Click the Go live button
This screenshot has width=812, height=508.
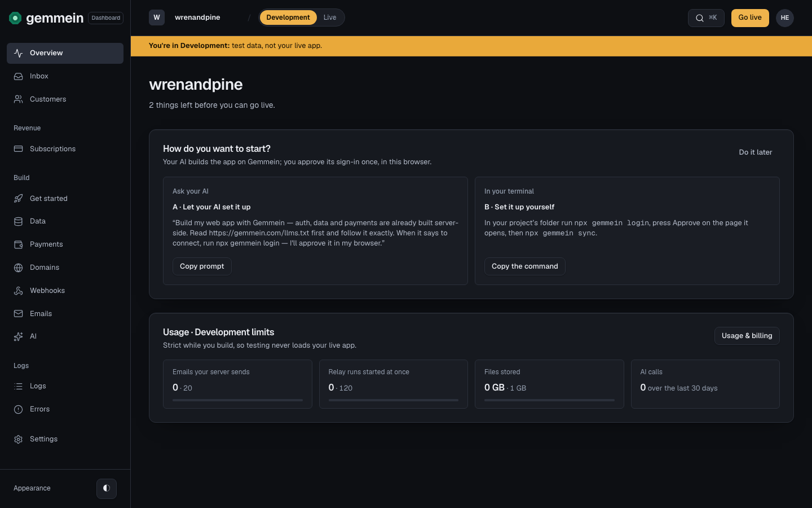750,18
